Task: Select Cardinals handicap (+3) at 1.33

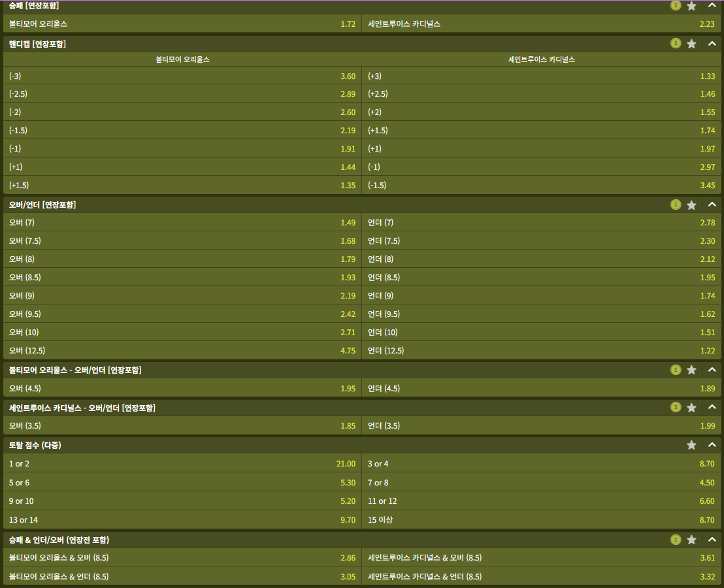Action: click(542, 76)
